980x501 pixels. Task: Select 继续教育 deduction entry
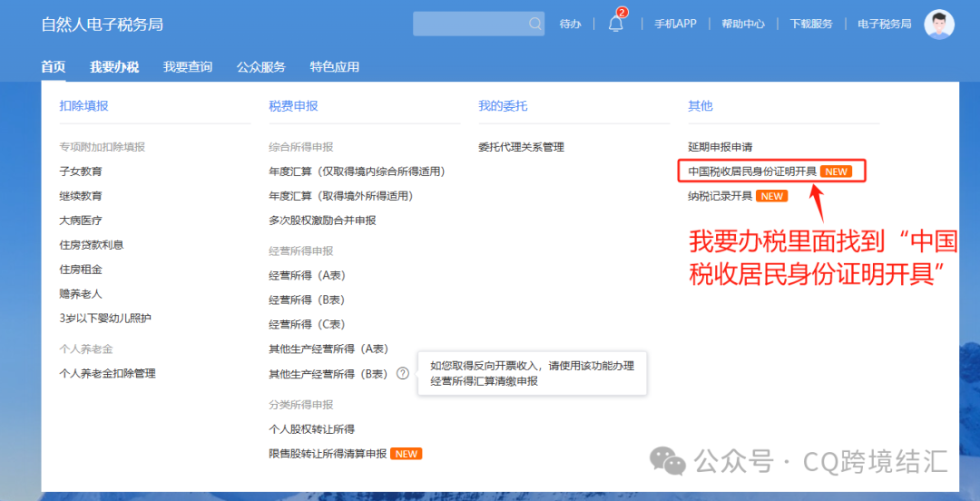click(81, 196)
